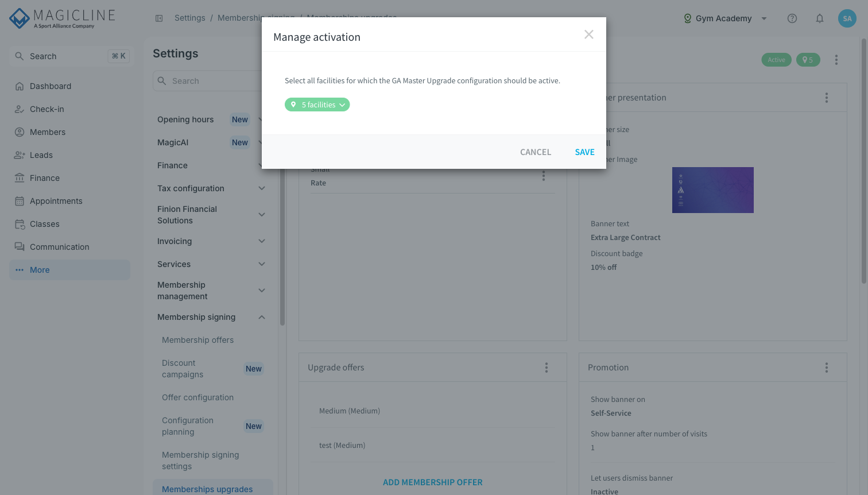
Task: Click ADD MEMBERSHIP OFFER link
Action: tap(433, 482)
